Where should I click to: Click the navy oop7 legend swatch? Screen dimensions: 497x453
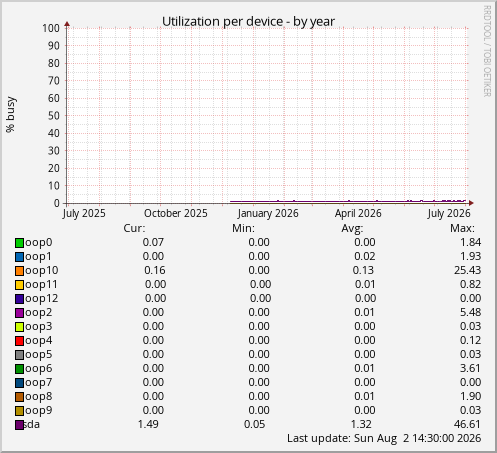click(x=19, y=383)
